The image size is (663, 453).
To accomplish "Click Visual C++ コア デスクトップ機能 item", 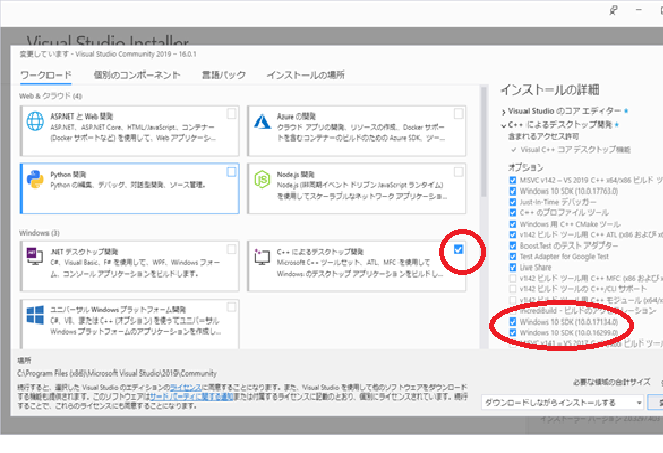I will 575,149.
